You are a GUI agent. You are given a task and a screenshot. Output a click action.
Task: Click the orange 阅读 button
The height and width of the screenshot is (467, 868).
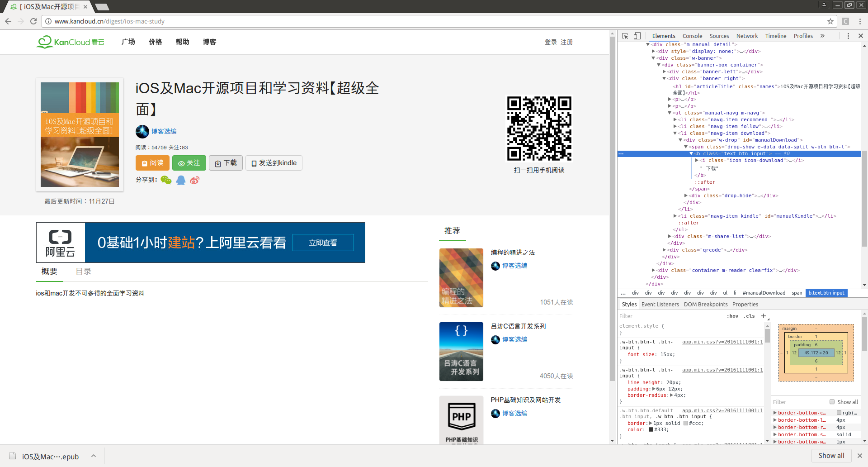click(x=152, y=163)
